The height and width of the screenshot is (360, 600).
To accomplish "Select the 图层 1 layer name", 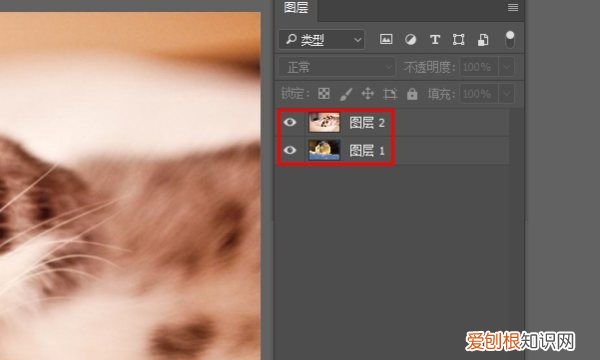I will pyautogui.click(x=367, y=150).
